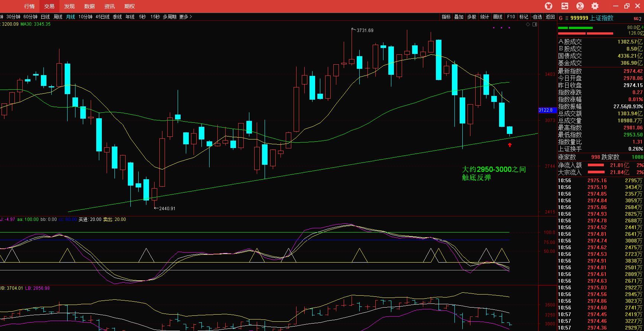The height and width of the screenshot is (331, 644).
Task: Click the 大宗流入 red bar
Action: pyautogui.click(x=596, y=172)
